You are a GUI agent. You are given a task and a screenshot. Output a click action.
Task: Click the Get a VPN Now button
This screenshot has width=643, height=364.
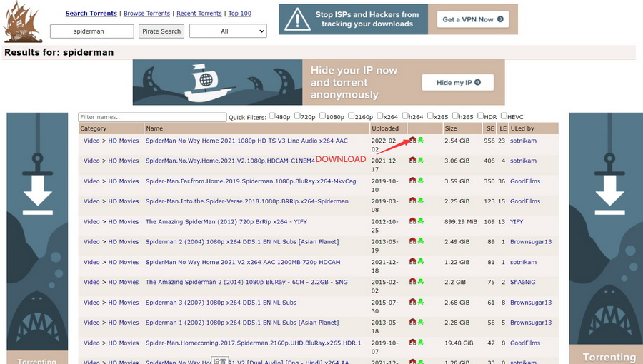(x=472, y=19)
